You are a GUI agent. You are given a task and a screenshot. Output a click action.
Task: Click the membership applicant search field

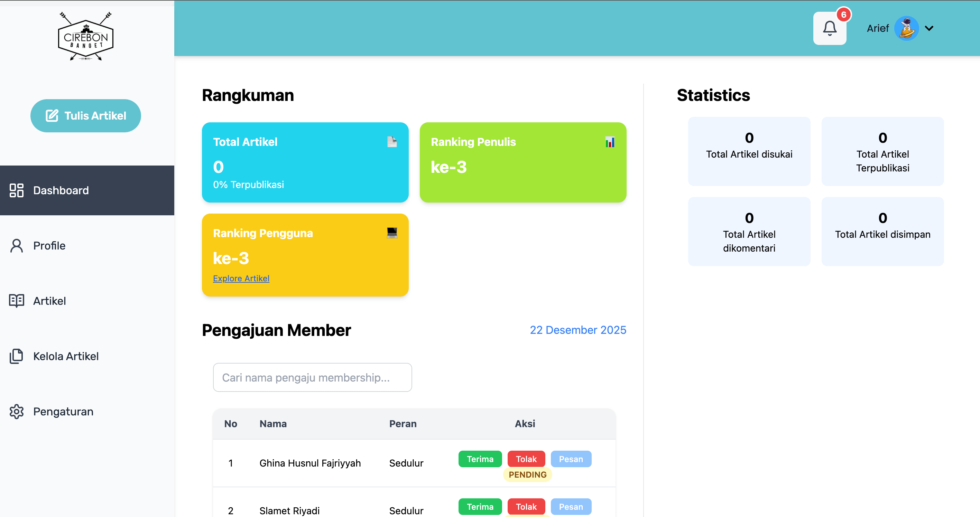[x=312, y=377]
